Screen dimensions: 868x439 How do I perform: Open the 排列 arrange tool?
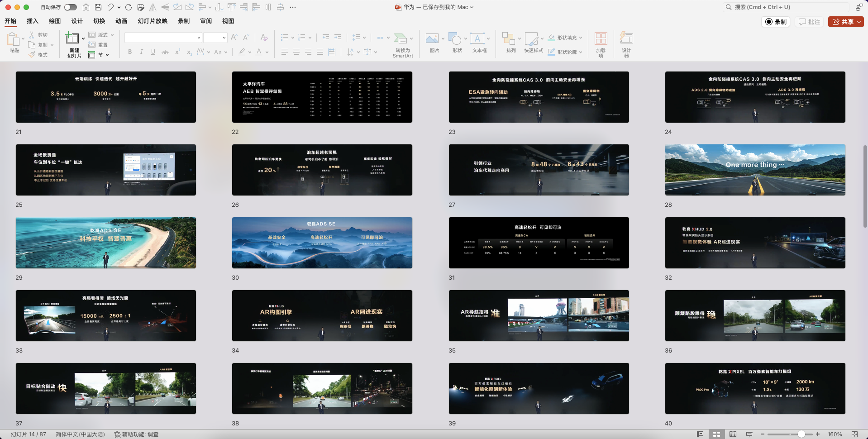click(x=509, y=38)
